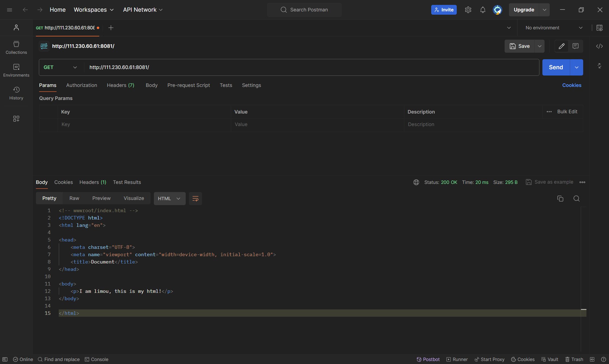Open the response Headers tab
Screen dimensions: 609x364
[x=93, y=182]
